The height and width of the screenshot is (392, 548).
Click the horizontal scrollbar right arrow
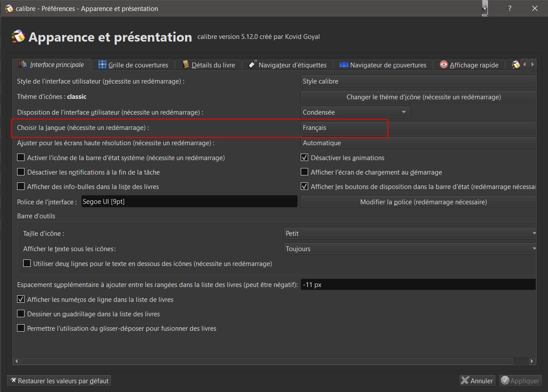click(x=532, y=361)
